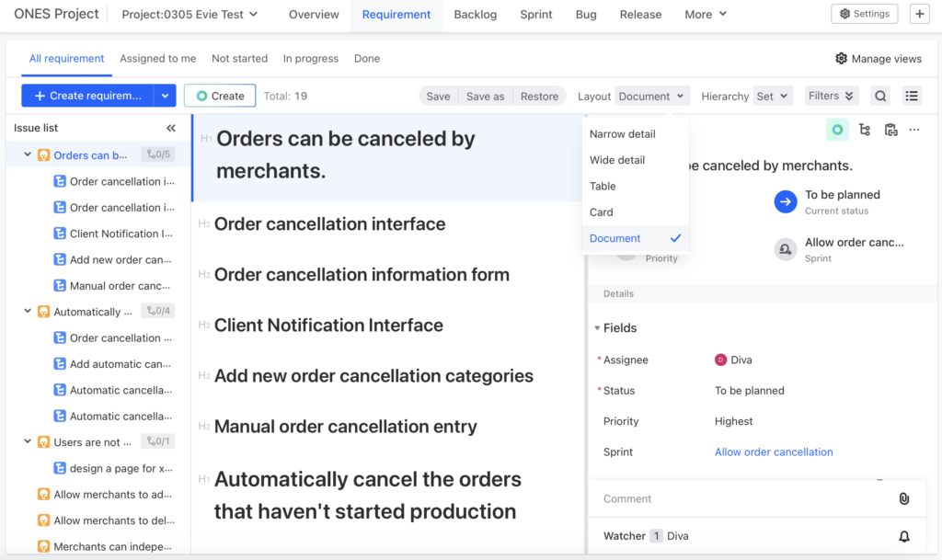
Task: Click the hierarchy tree icon in detail panel
Action: pos(864,131)
